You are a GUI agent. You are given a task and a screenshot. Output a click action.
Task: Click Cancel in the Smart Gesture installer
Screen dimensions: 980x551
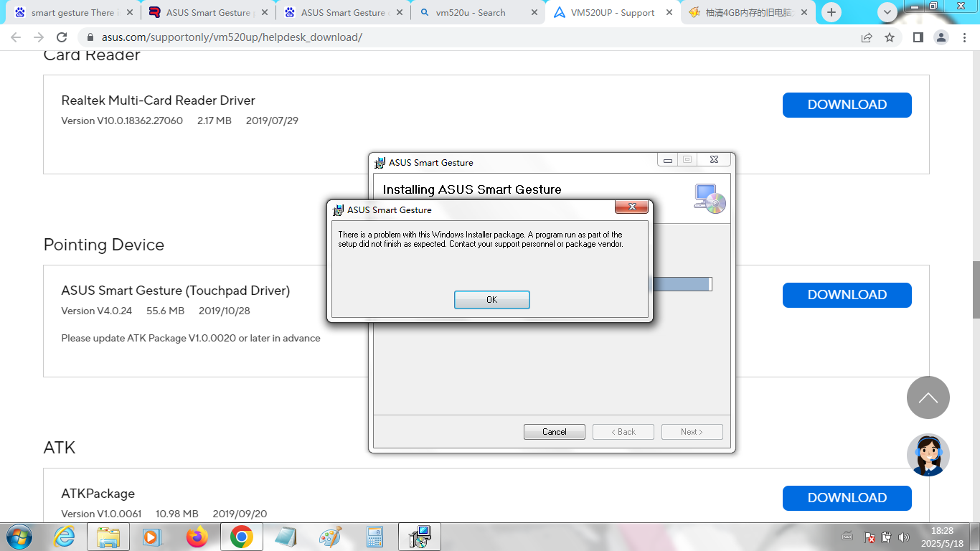(x=554, y=432)
